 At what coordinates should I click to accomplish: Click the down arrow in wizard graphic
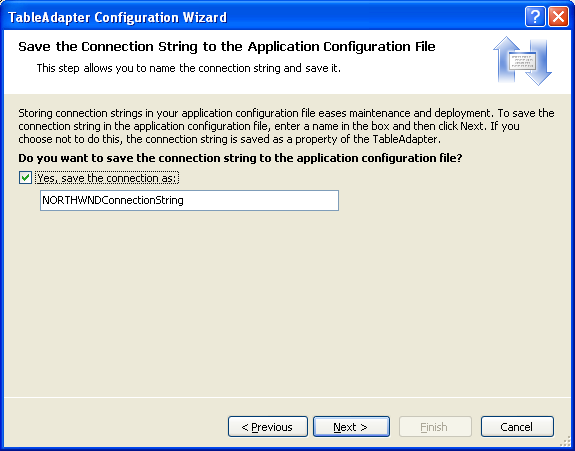[538, 63]
